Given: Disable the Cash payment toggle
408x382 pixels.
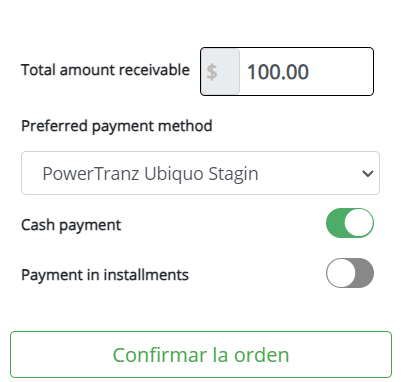Looking at the screenshot, I should click(x=350, y=223).
